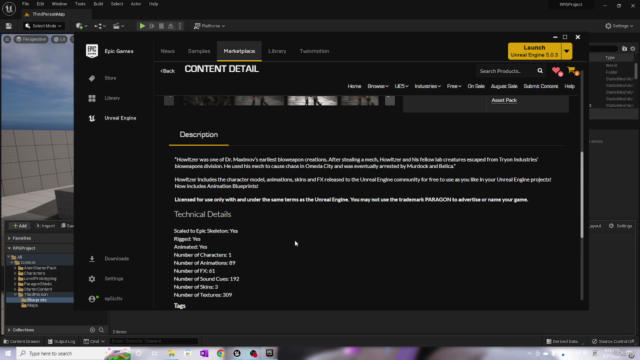Click the Stop simulation button in toolbar
Screen dimensions: 640x360
tap(161, 26)
